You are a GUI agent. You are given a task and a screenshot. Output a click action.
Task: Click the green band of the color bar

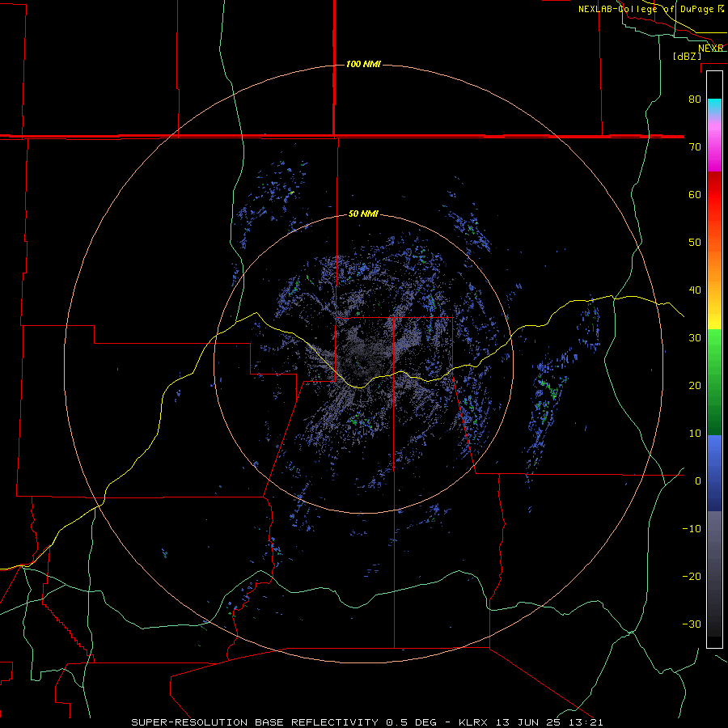(x=714, y=382)
